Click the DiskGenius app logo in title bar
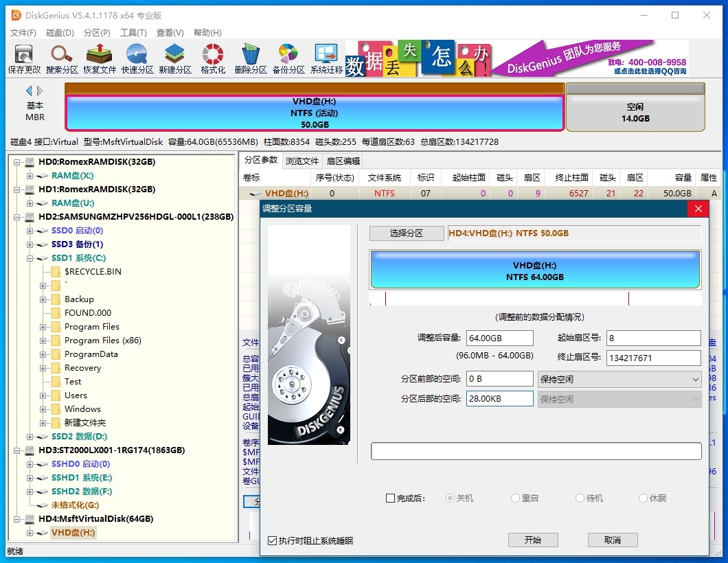 16,15
